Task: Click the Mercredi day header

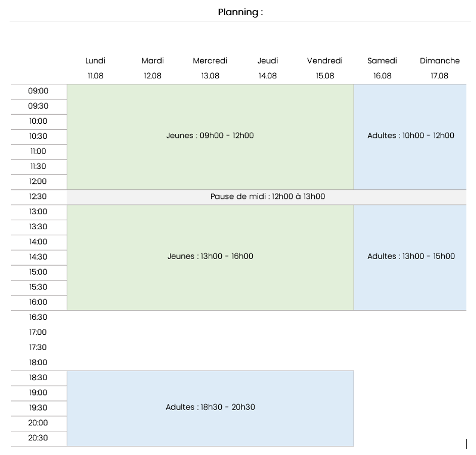Action: point(210,61)
